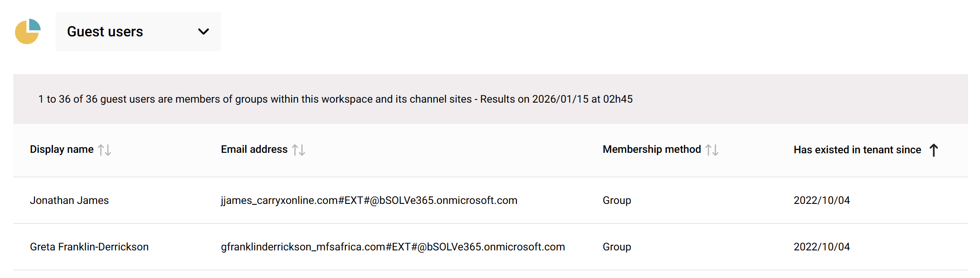Image resolution: width=980 pixels, height=278 pixels.
Task: Click the upward sort arrow on Email address
Action: click(295, 149)
